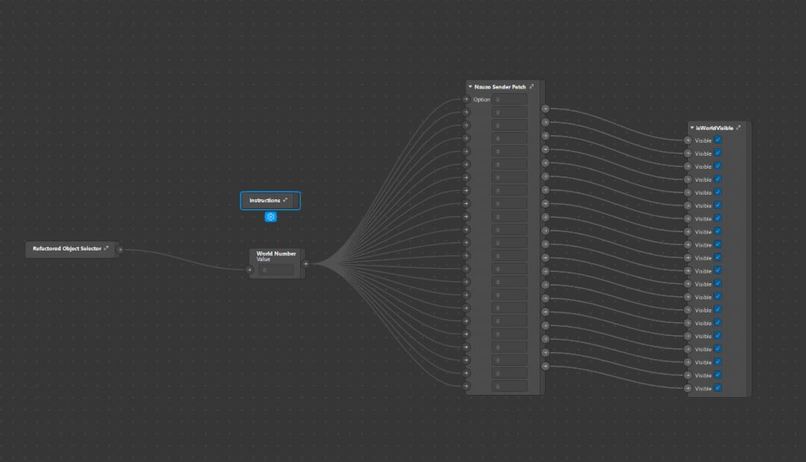Image resolution: width=806 pixels, height=462 pixels.
Task: Click the third output port of Sender Patch
Action: click(545, 136)
